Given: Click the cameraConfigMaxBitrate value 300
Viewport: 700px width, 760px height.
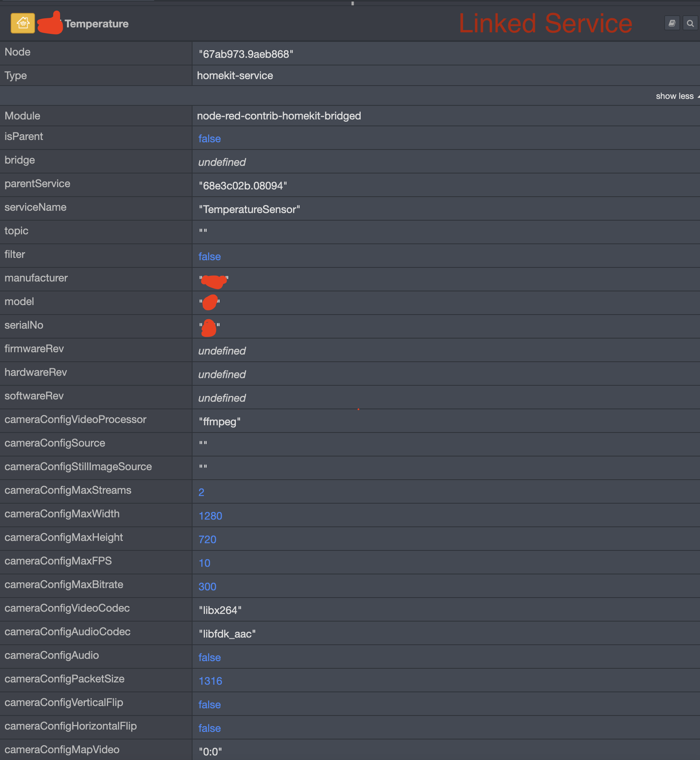Looking at the screenshot, I should pos(207,587).
